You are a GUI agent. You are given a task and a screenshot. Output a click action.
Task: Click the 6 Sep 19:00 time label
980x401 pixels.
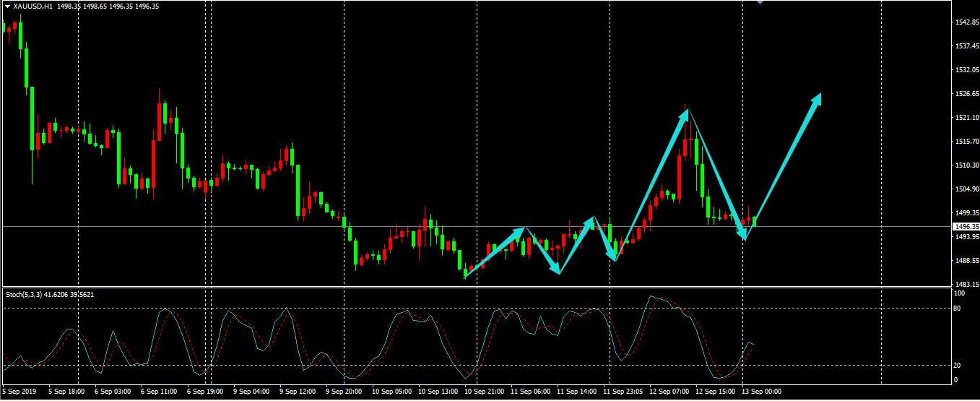tap(206, 392)
